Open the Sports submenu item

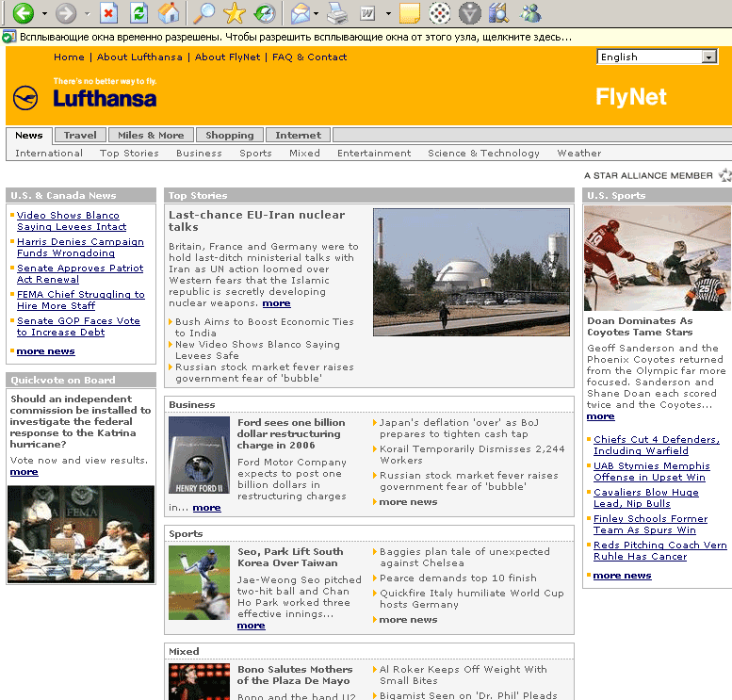255,154
